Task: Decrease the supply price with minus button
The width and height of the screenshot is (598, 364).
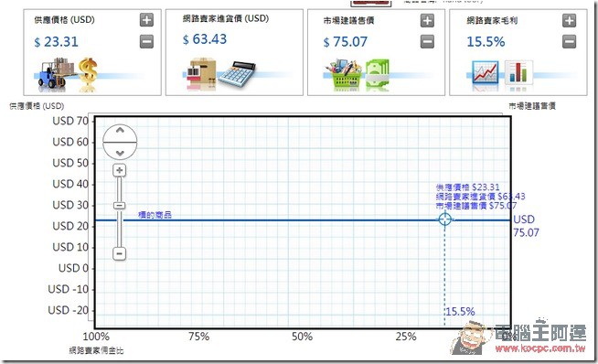Action: tap(146, 41)
